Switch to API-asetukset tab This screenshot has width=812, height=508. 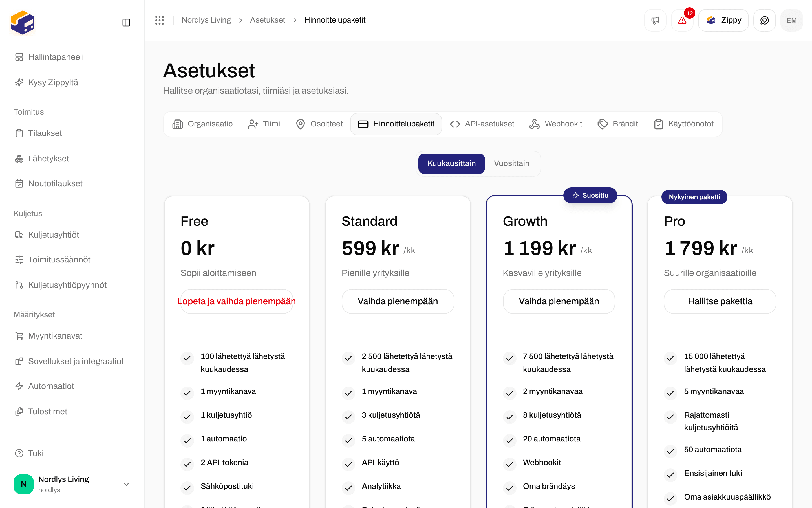(482, 124)
